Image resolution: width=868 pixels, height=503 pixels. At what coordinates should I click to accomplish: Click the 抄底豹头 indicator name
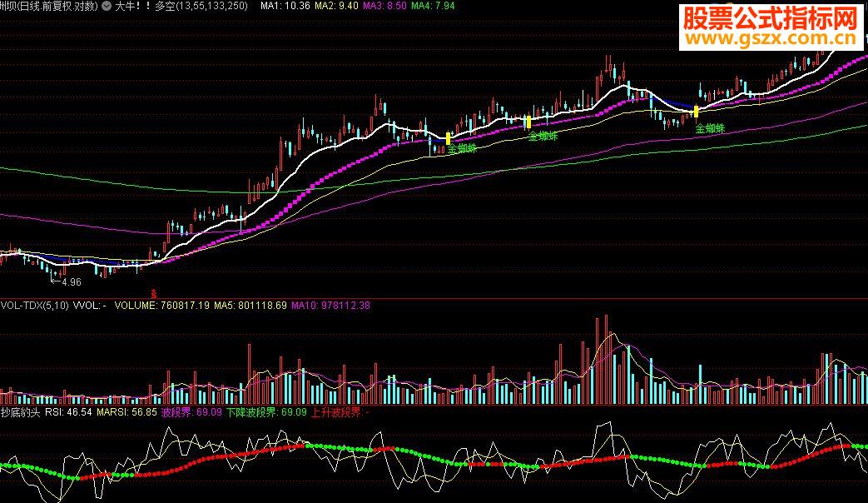[21, 412]
